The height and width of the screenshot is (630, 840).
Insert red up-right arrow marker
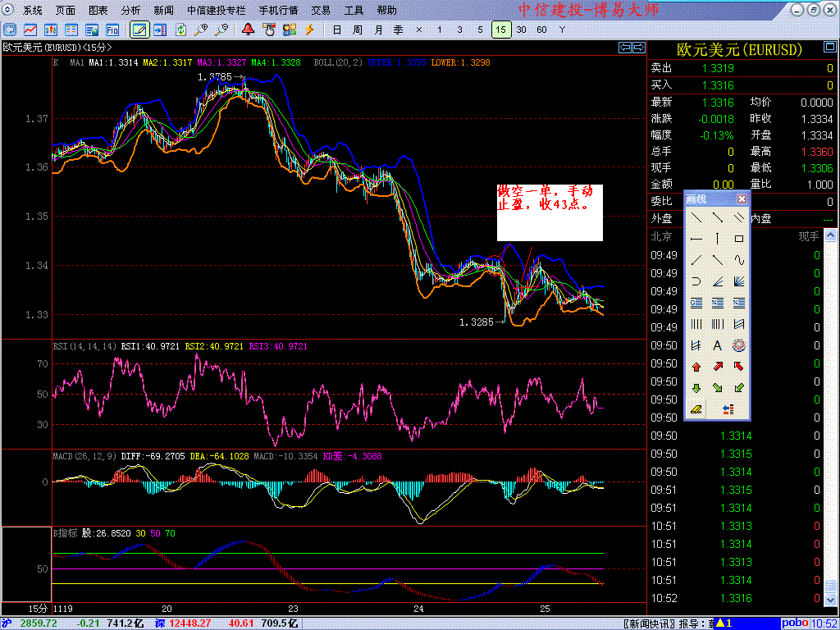point(717,367)
